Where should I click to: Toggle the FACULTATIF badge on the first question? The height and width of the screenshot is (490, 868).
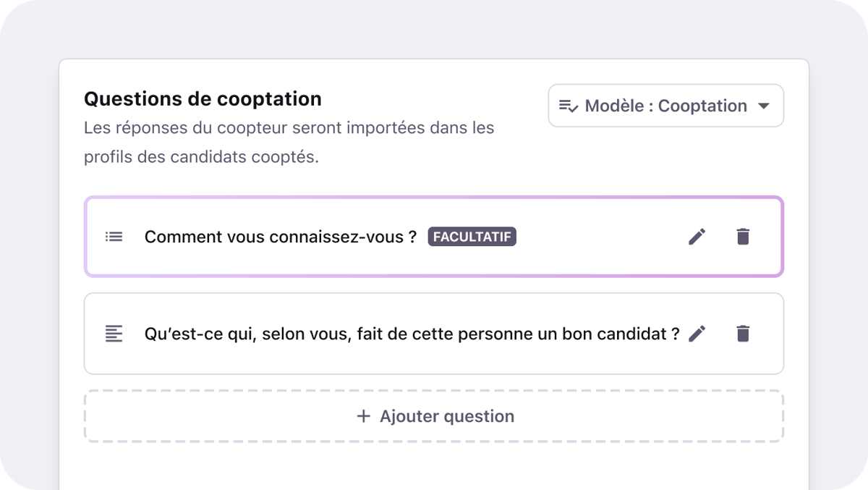472,237
